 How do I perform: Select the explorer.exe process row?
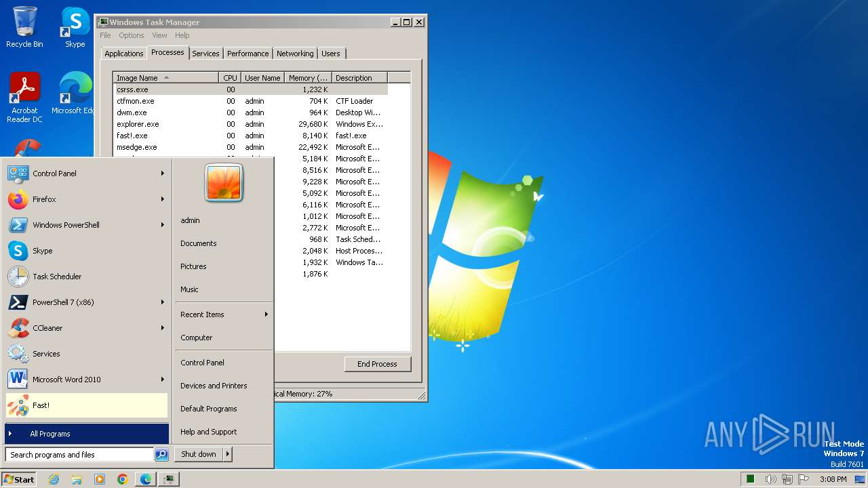(x=250, y=124)
